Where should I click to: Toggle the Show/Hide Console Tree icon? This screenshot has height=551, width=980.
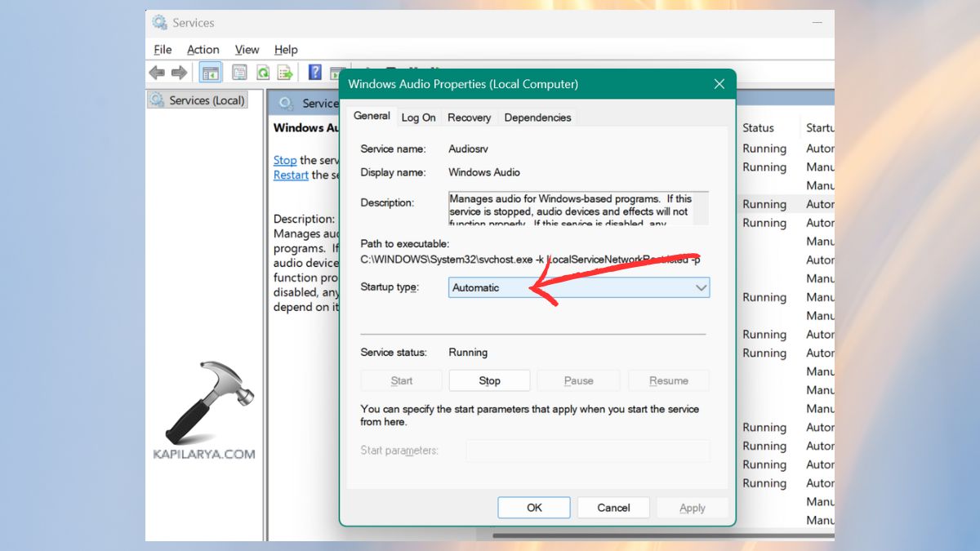210,72
